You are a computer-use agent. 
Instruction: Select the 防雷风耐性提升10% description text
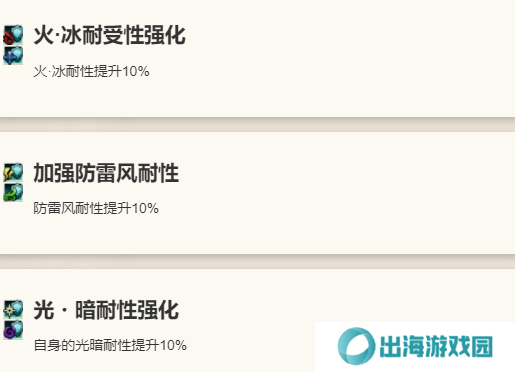(x=96, y=208)
